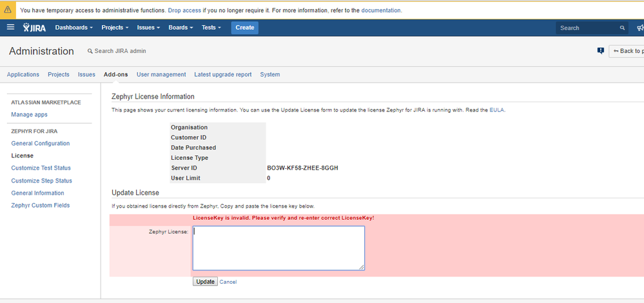Screen dimensions: 644x303
Task: Click the Date Purchased row label
Action: 193,148
